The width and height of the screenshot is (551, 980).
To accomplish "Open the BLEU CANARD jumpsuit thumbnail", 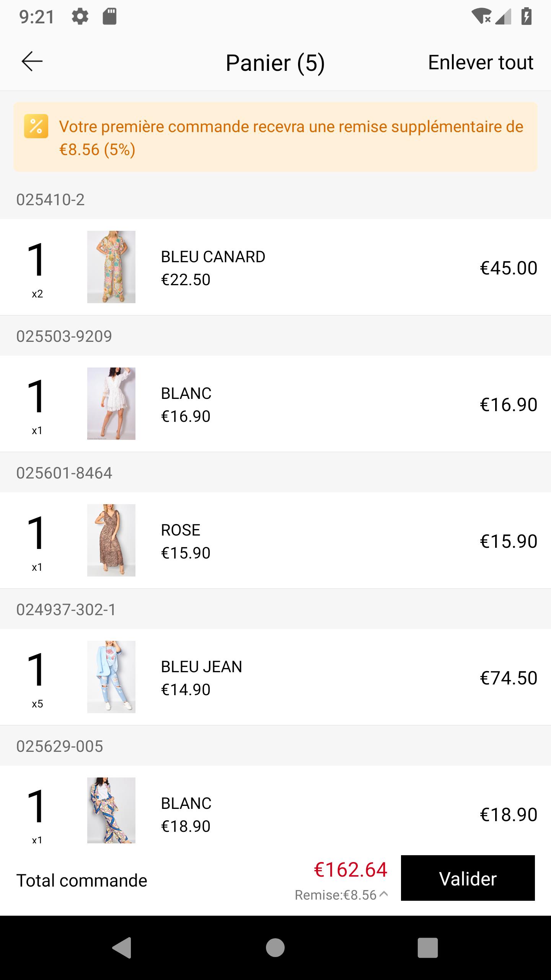I will pyautogui.click(x=111, y=267).
